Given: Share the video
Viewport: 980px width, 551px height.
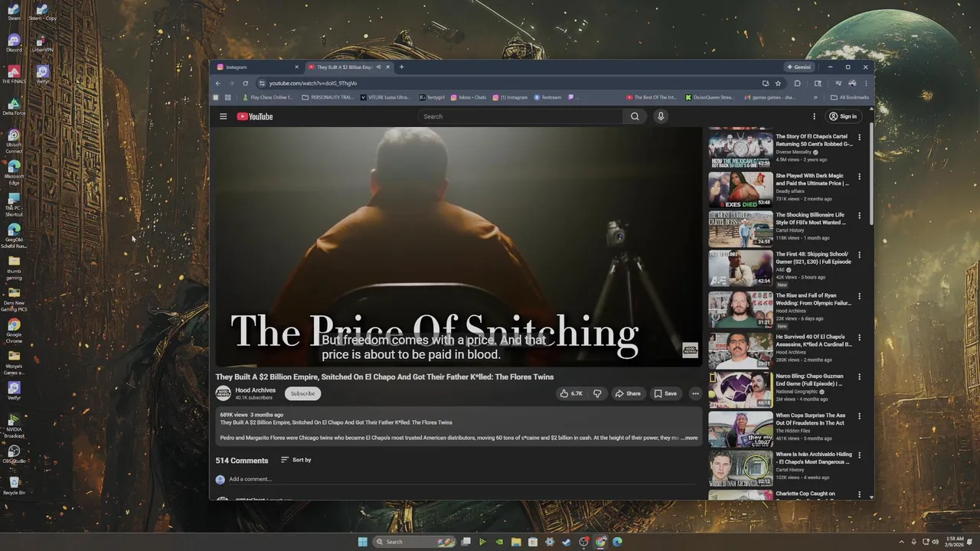Looking at the screenshot, I should point(628,393).
